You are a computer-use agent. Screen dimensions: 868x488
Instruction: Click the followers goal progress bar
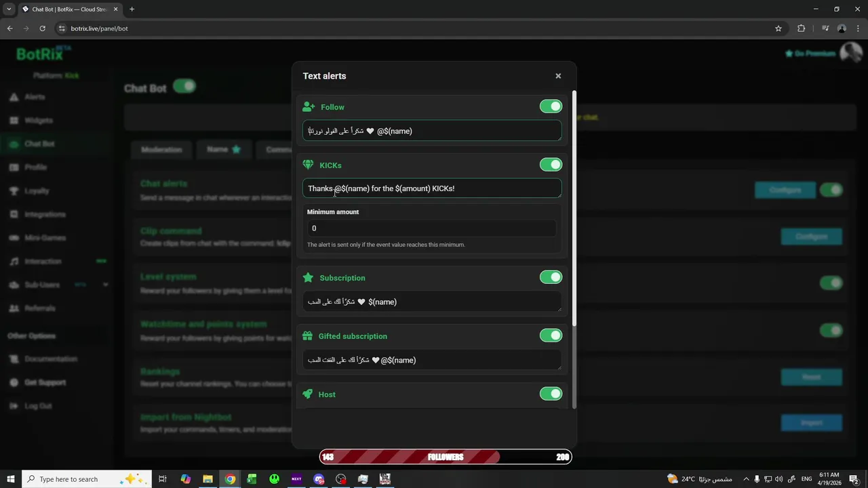tap(446, 457)
